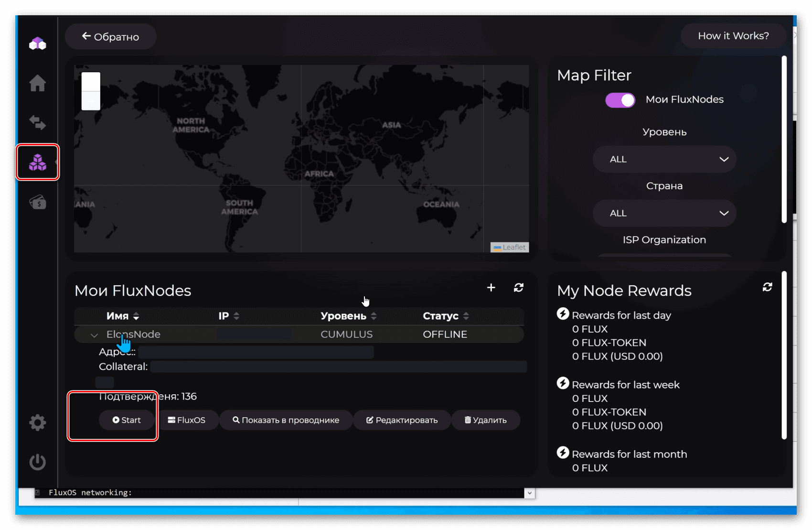Open settings gear in sidebar
Screen dimensions: 812x530
click(37, 422)
